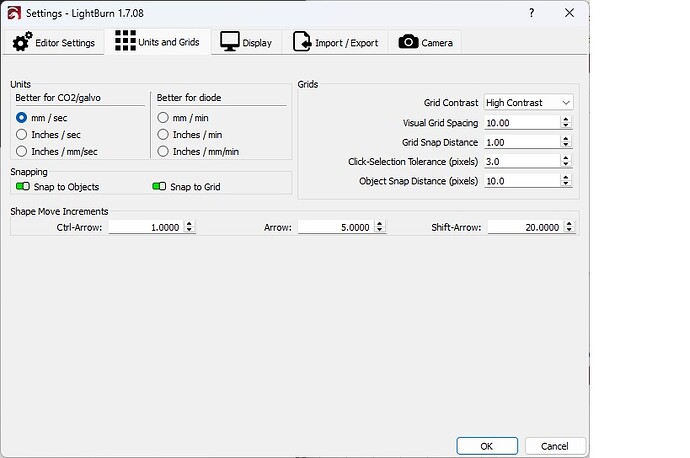Choose mm / min for diode
The image size is (690, 458).
pyautogui.click(x=163, y=118)
